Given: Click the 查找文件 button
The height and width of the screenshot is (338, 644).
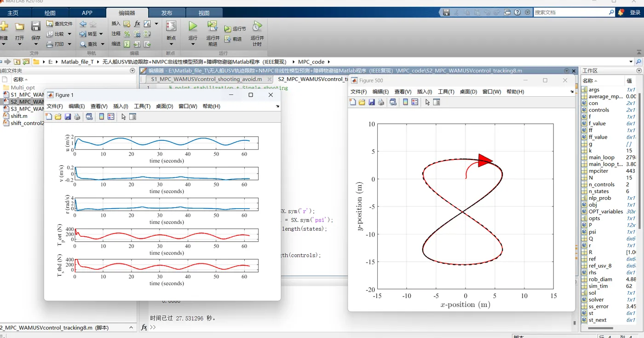Looking at the screenshot, I should [60, 23].
